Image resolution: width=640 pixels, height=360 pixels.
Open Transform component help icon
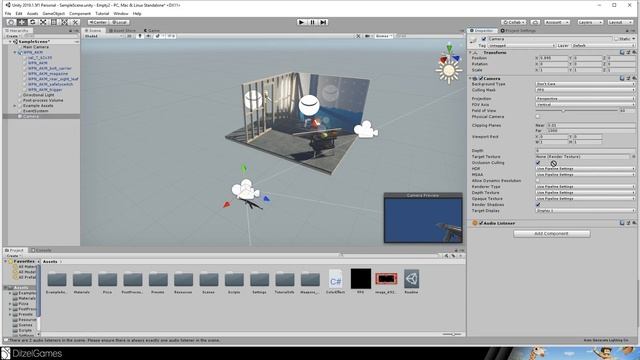click(622, 52)
